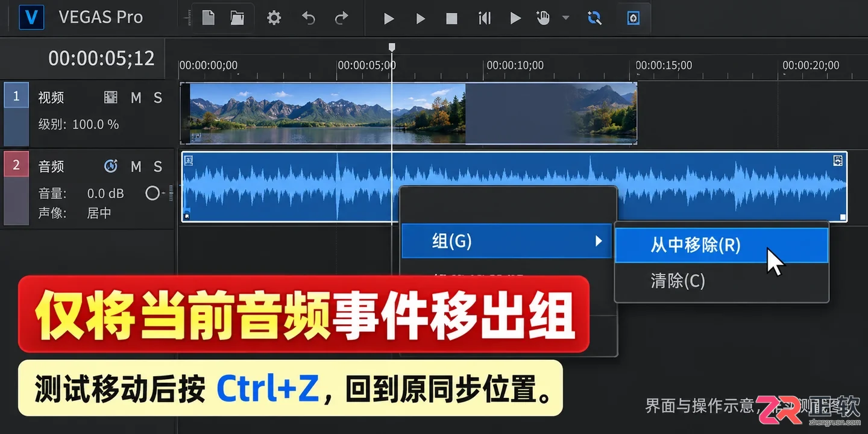Click the 00:00:05;12 timecode display

[x=102, y=58]
